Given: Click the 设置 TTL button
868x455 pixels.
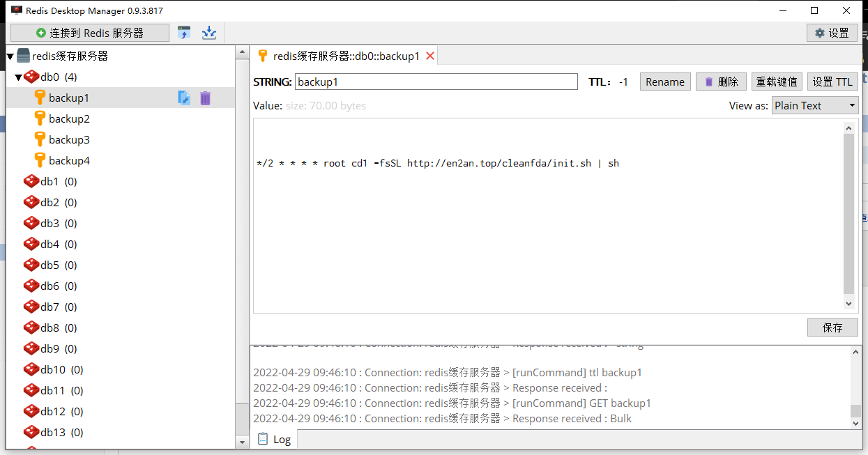Looking at the screenshot, I should click(x=832, y=82).
